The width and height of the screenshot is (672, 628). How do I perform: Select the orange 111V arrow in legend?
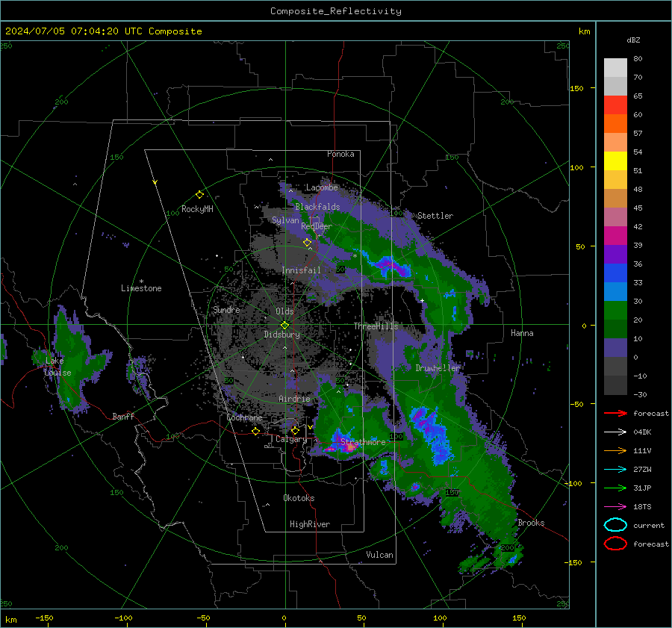[x=615, y=450]
